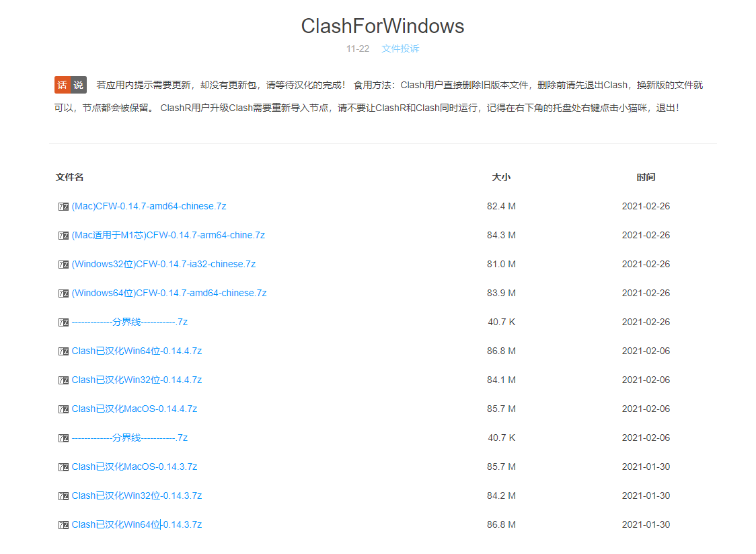The width and height of the screenshot is (756, 554).
Task: Open the 分界线 file link dated 2021-02-06
Action: click(130, 438)
